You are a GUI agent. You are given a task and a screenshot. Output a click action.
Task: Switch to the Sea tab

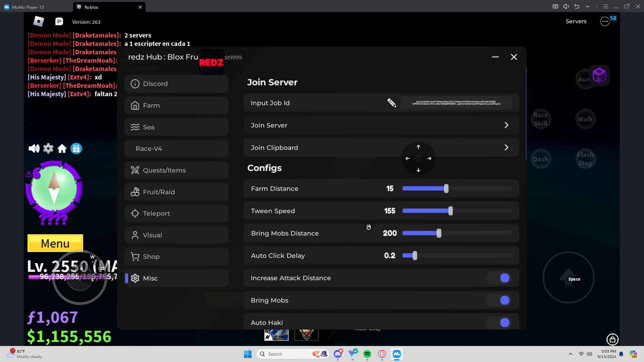click(x=176, y=127)
